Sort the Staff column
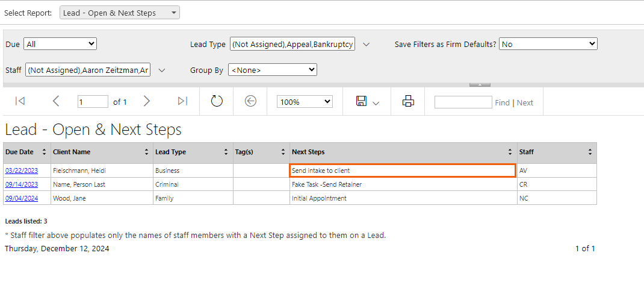644x294 pixels. click(590, 152)
